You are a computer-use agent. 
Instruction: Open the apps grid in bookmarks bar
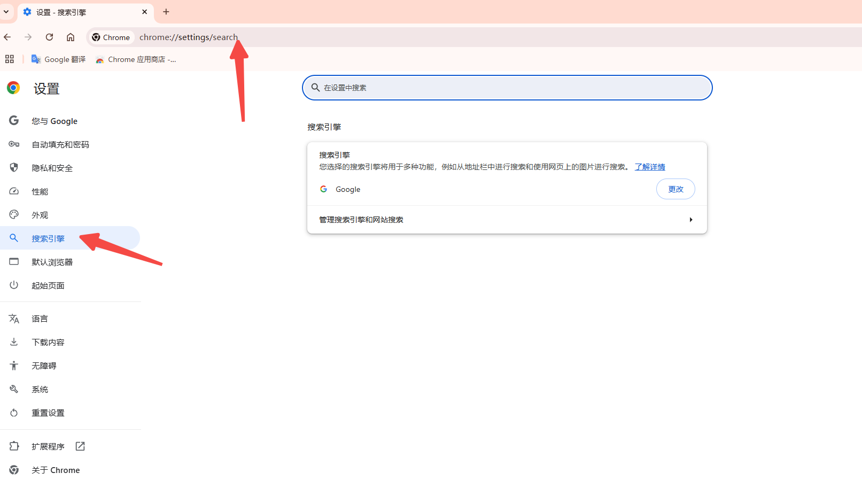[10, 59]
